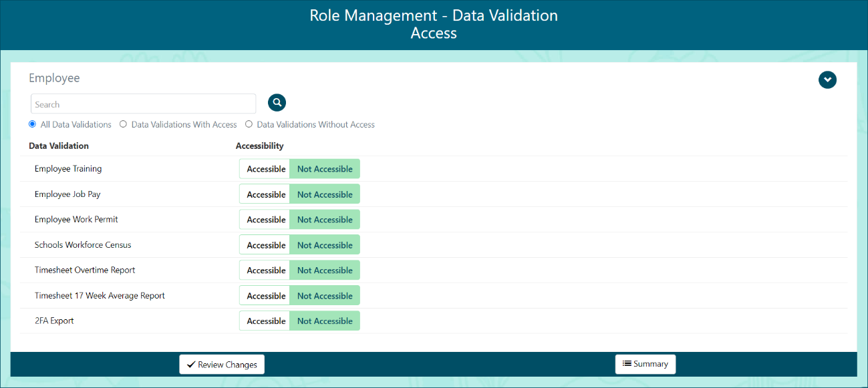868x388 pixels.
Task: Select Data Validations With Access radio
Action: coord(123,124)
